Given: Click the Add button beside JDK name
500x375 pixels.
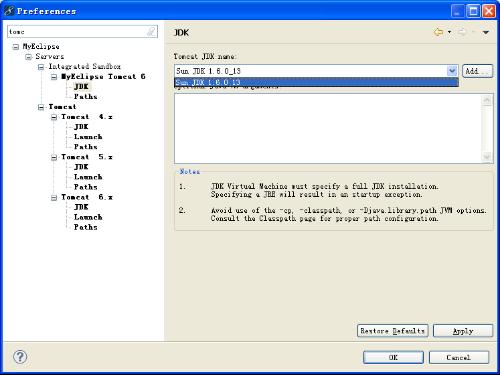Looking at the screenshot, I should point(477,71).
